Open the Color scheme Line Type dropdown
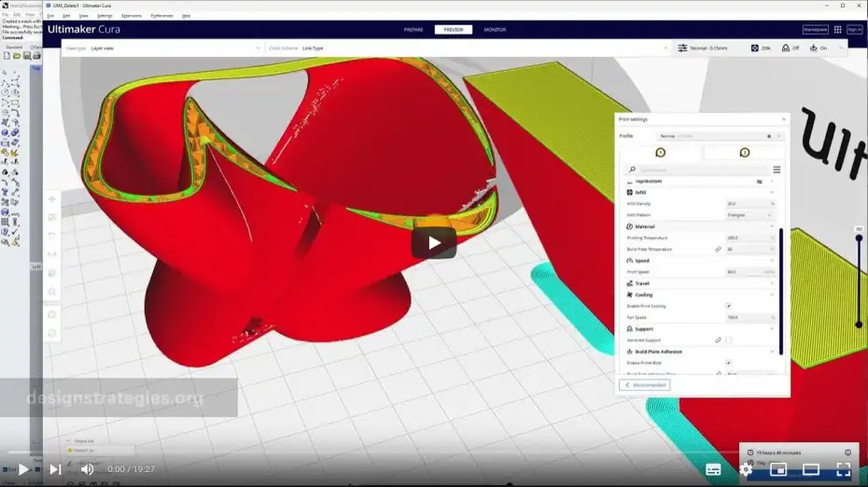The image size is (868, 487). [468, 49]
